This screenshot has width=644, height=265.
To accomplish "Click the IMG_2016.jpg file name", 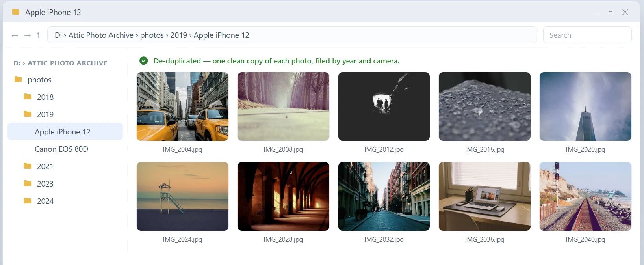I will point(484,149).
